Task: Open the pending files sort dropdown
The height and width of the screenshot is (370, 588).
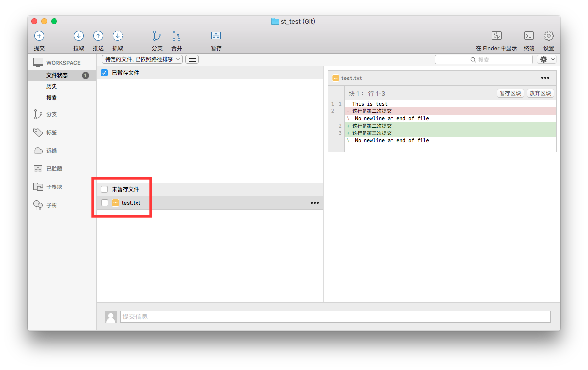Action: pos(142,59)
